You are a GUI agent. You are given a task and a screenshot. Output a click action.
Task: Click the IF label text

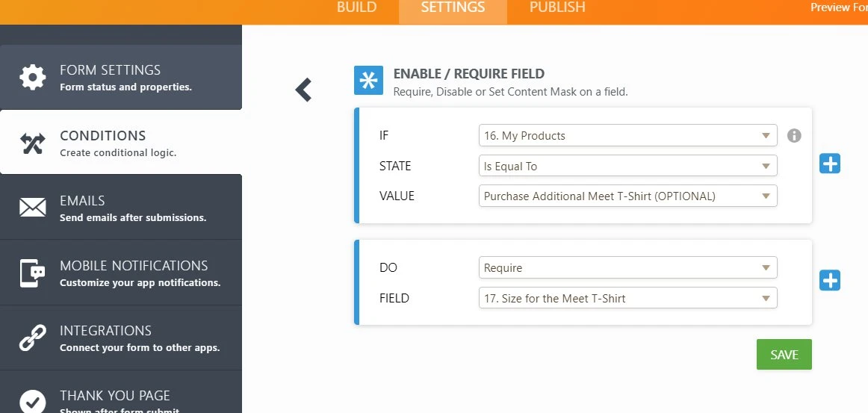(x=384, y=136)
